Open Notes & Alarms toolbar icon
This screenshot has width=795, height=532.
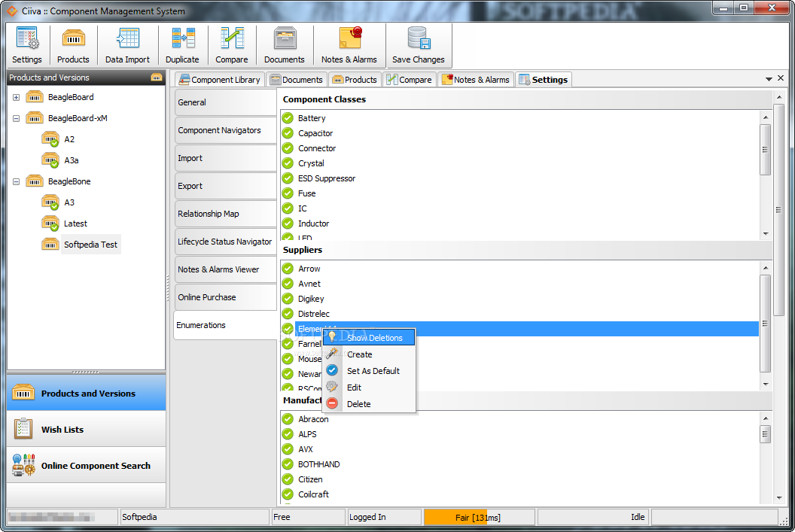point(350,39)
